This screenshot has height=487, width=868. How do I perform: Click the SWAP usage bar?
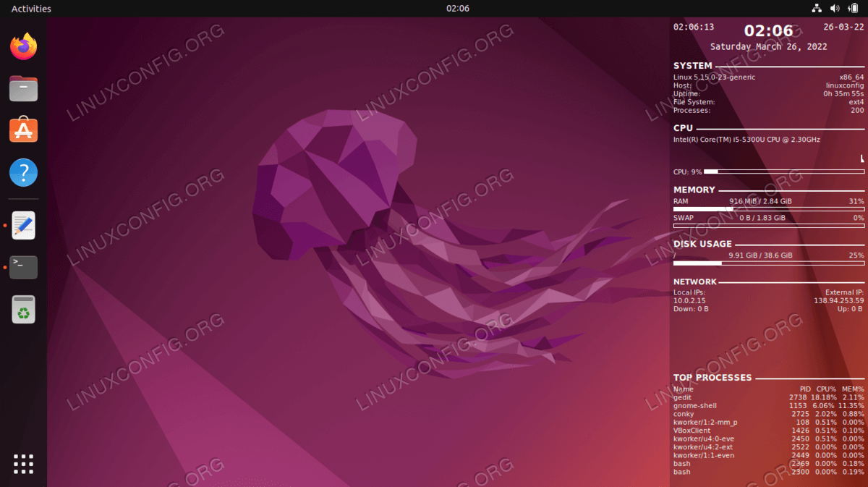pos(769,226)
